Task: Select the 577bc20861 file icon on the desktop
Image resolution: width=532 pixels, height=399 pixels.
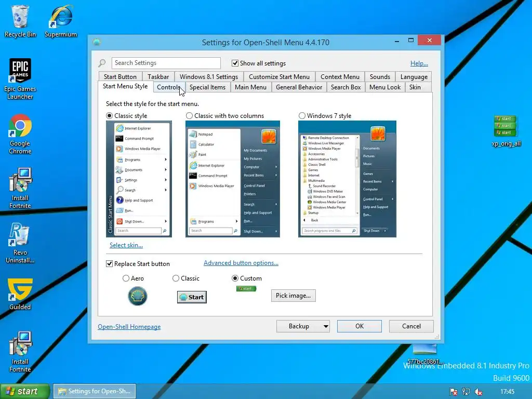Action: point(425,354)
